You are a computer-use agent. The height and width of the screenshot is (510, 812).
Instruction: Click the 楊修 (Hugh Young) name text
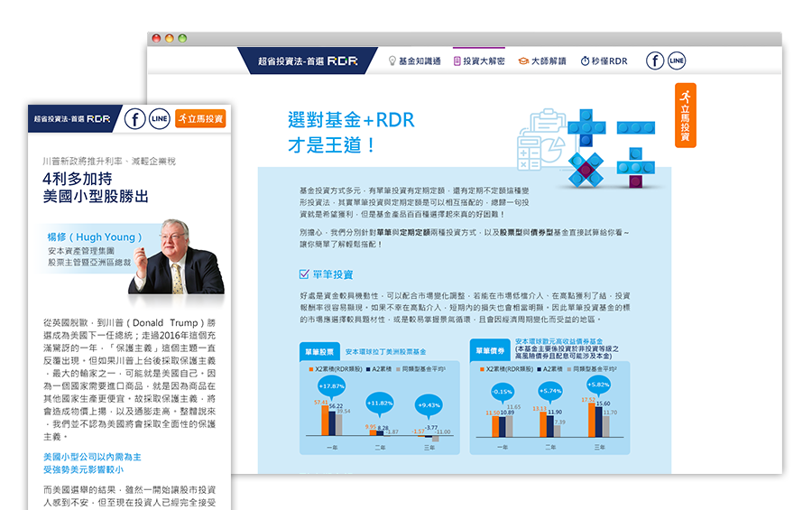95,236
